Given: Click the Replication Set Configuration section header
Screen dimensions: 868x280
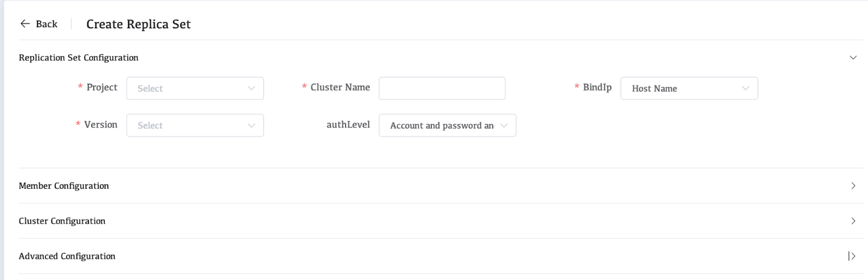Looking at the screenshot, I should pyautogui.click(x=79, y=58).
